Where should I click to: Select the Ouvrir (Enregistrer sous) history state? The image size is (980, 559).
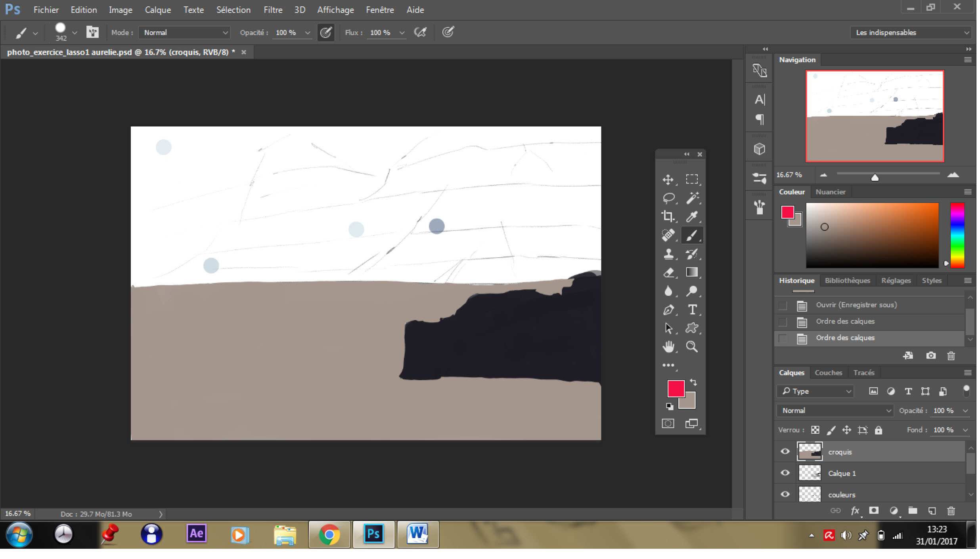click(856, 305)
